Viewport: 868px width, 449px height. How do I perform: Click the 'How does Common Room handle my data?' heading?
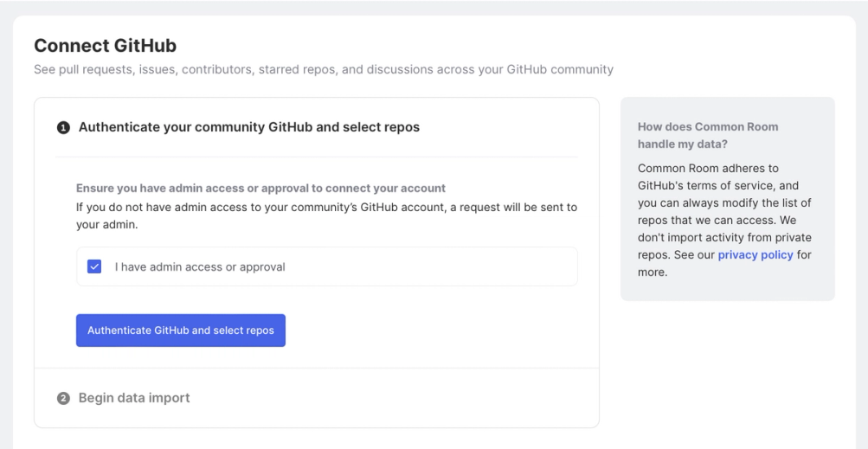708,135
